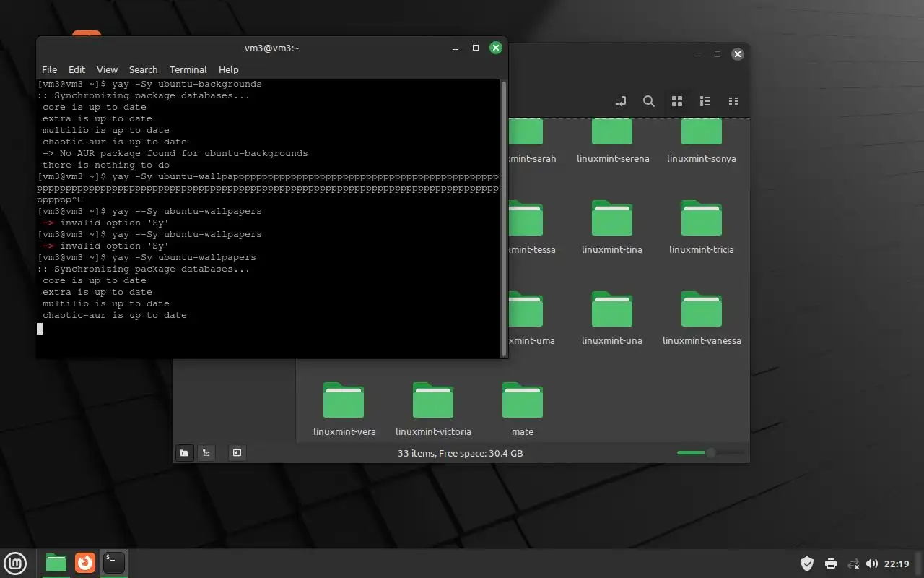Click the '33 items, Free space' status text
This screenshot has width=924, height=578.
click(x=460, y=453)
